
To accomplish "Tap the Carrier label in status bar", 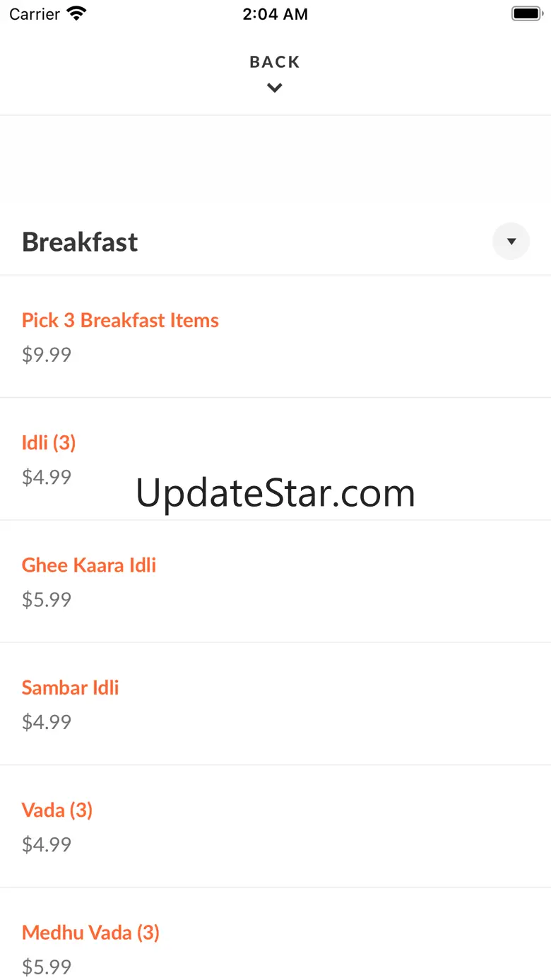I will [35, 14].
